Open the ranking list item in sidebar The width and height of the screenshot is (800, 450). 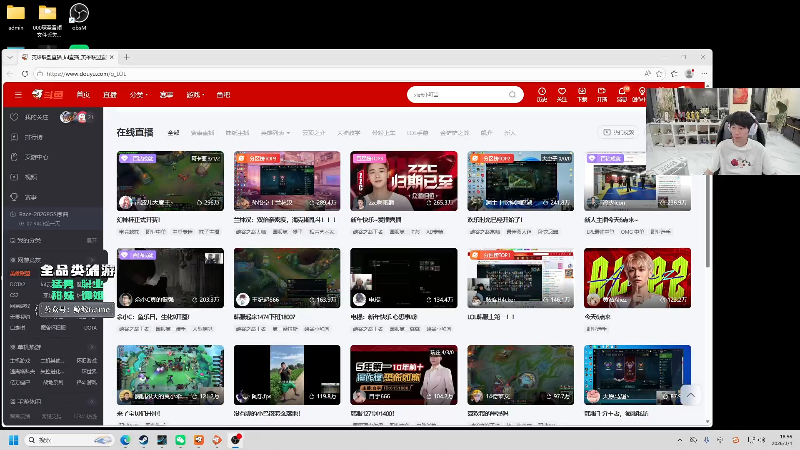click(28, 137)
